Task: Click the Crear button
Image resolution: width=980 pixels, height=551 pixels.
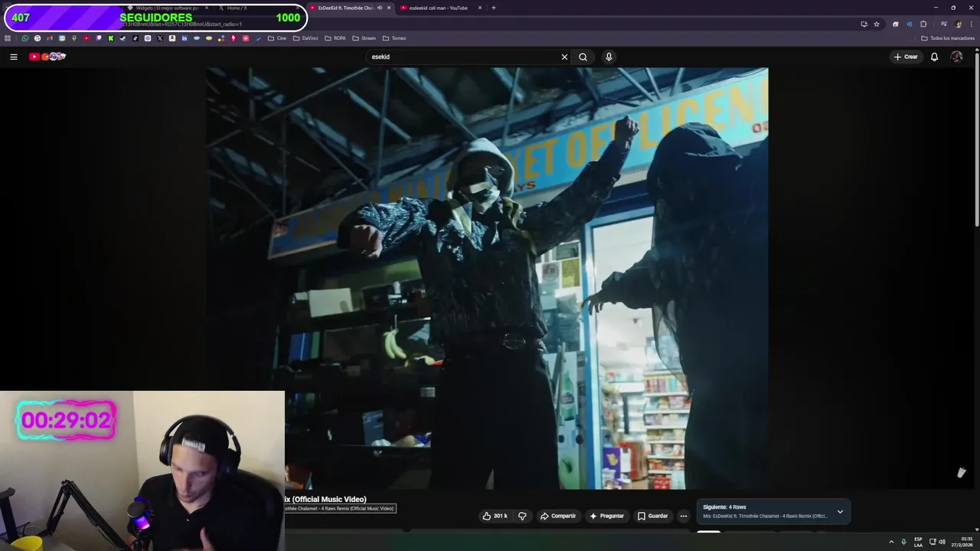Action: tap(905, 57)
